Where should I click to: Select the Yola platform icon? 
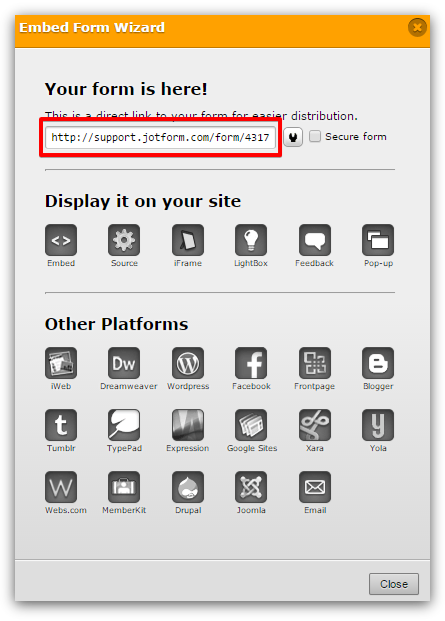click(378, 425)
